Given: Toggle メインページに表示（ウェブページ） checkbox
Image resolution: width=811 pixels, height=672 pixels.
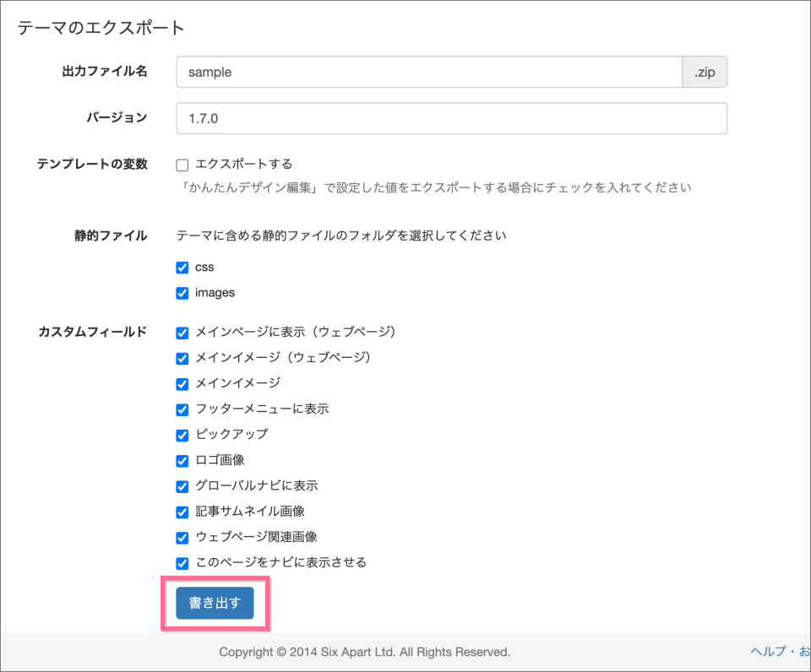Looking at the screenshot, I should coord(182,333).
